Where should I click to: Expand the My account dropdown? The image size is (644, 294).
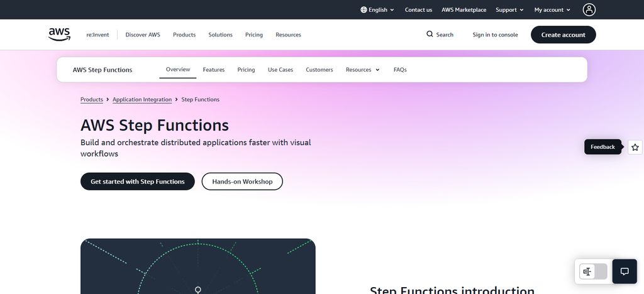(x=552, y=10)
